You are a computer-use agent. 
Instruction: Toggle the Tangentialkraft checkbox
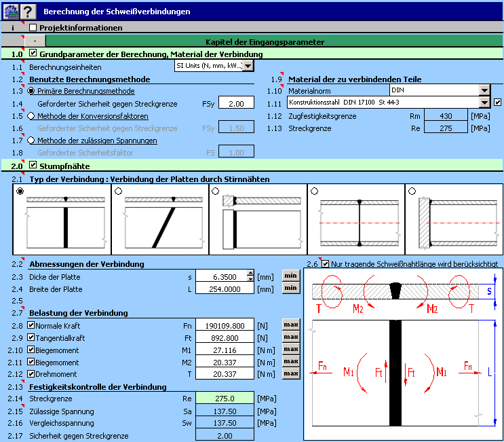coord(31,337)
